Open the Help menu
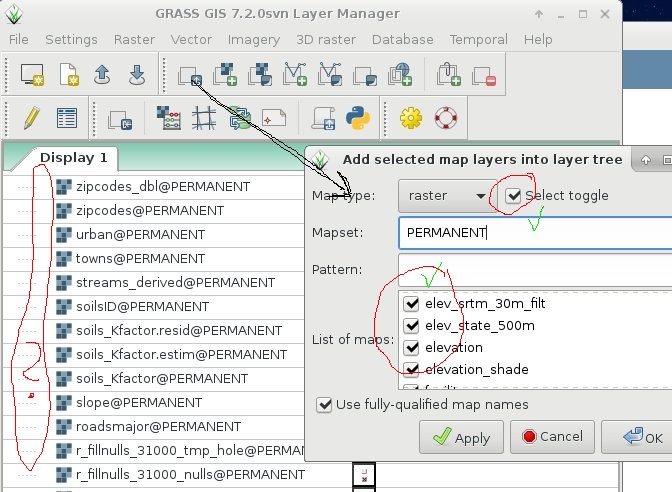Screen dimensions: 672x492 coord(538,39)
